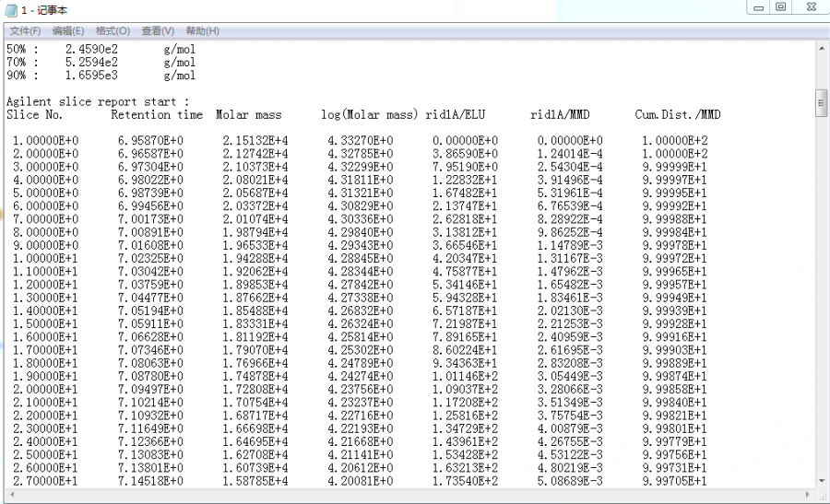Click the 50% value 2.4590e2
This screenshot has width=830, height=504.
pos(91,49)
